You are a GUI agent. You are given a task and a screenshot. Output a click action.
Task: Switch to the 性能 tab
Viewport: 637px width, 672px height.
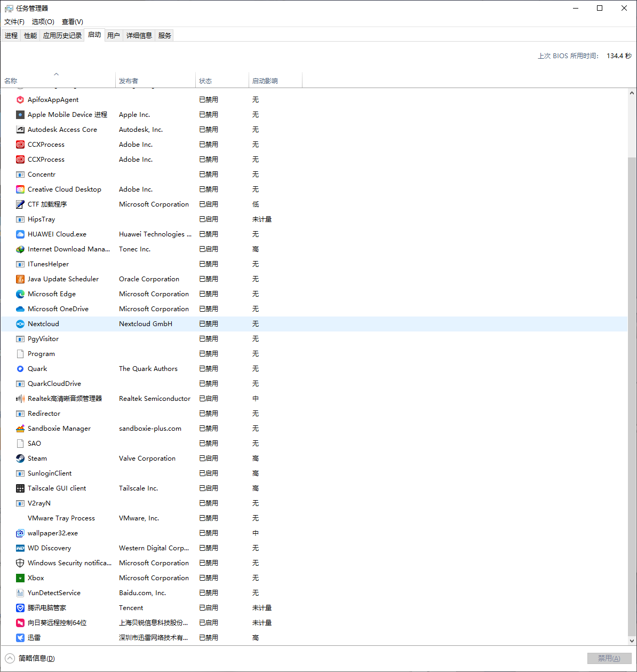[x=30, y=36]
